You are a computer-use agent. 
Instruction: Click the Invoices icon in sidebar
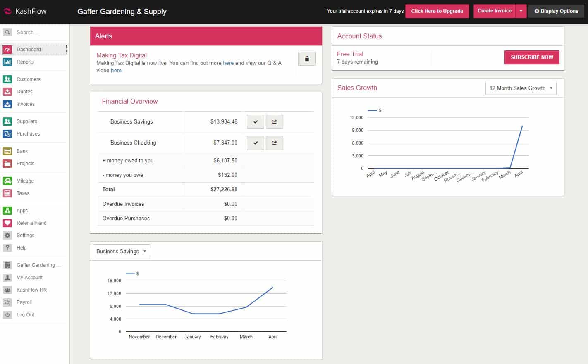click(7, 104)
